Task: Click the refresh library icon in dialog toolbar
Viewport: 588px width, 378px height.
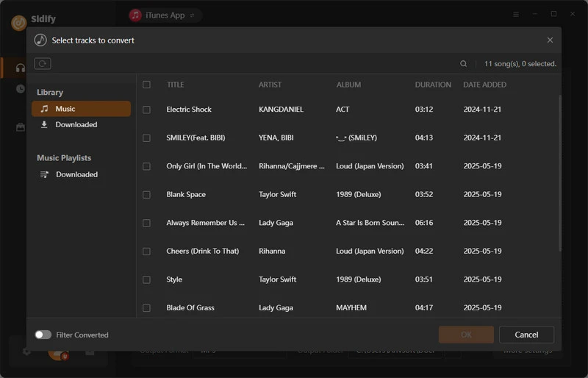Action: point(43,63)
